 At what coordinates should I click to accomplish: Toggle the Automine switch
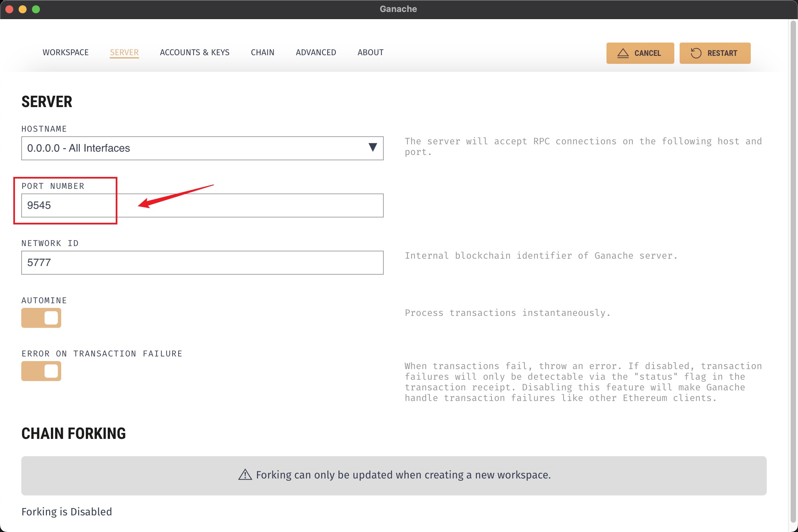pyautogui.click(x=41, y=318)
